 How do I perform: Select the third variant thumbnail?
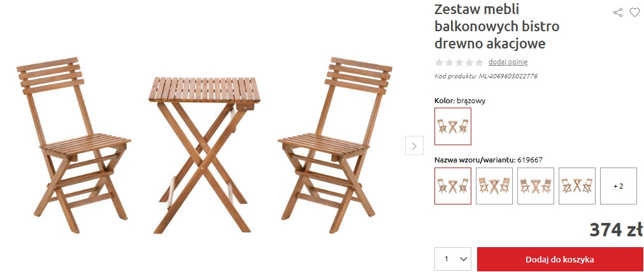[x=536, y=186]
